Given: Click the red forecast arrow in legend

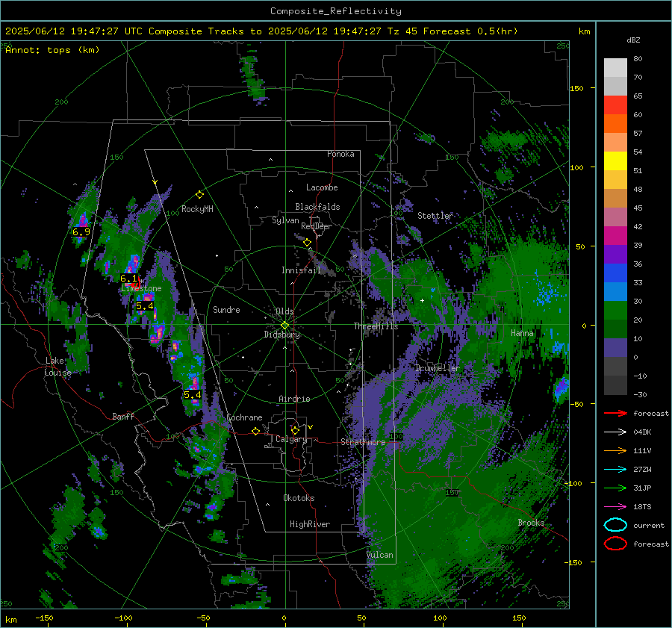Looking at the screenshot, I should (x=615, y=413).
